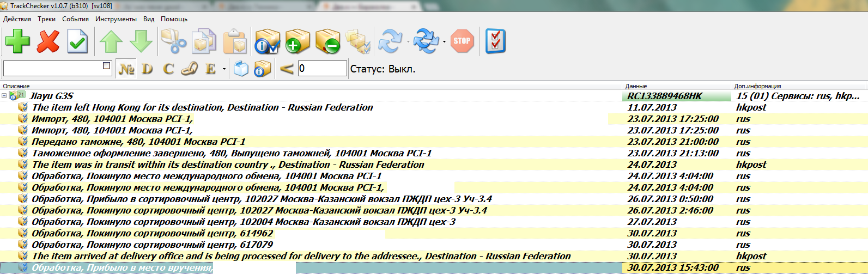This screenshot has height=274, width=868.
Task: Click the Описание column header
Action: point(16,86)
